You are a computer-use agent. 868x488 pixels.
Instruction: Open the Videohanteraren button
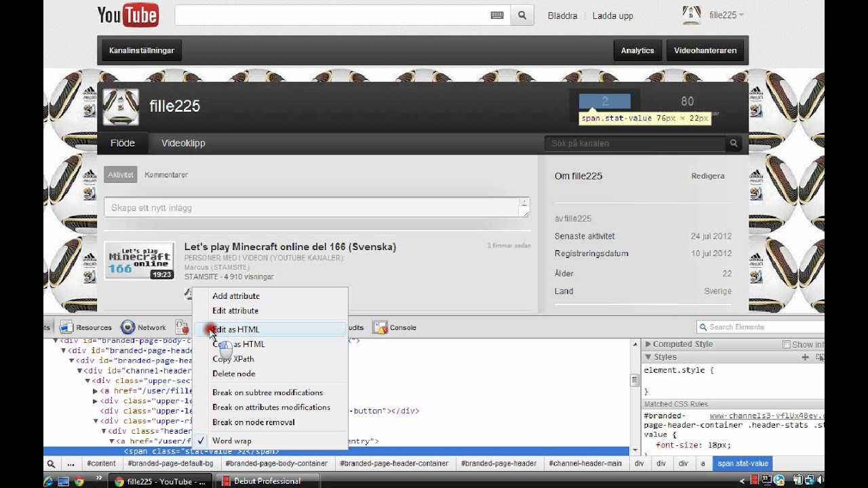[705, 51]
